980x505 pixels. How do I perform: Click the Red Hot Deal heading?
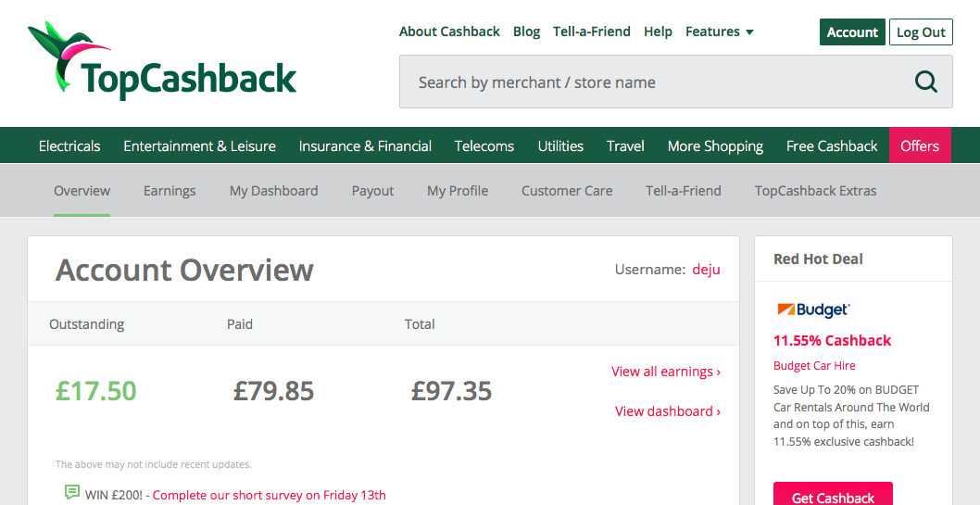click(818, 259)
